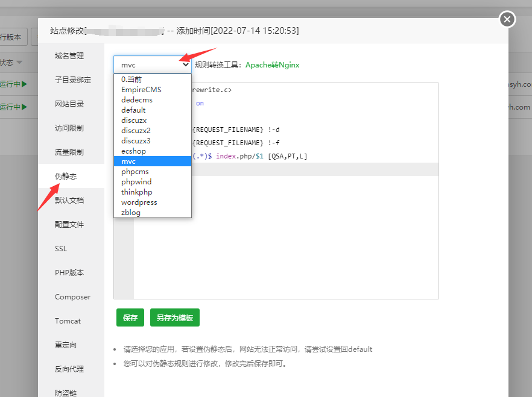Open the 访问限制 settings tab
Viewport: 532px width, 397px height.
pyautogui.click(x=69, y=128)
